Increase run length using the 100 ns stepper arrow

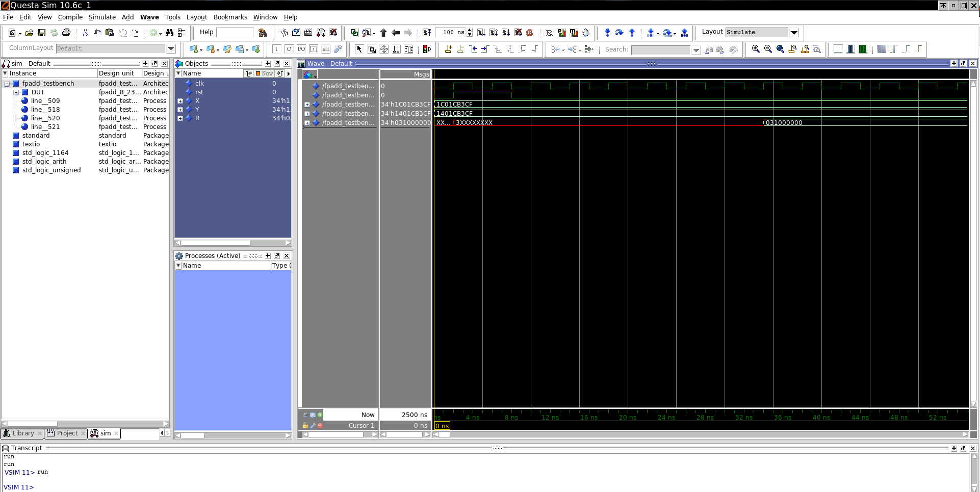tap(469, 30)
